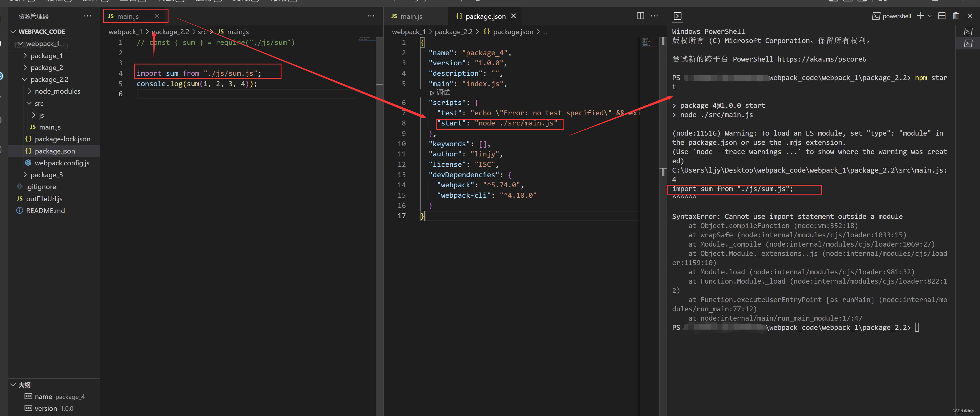Expand the package_3 folder

[47, 175]
